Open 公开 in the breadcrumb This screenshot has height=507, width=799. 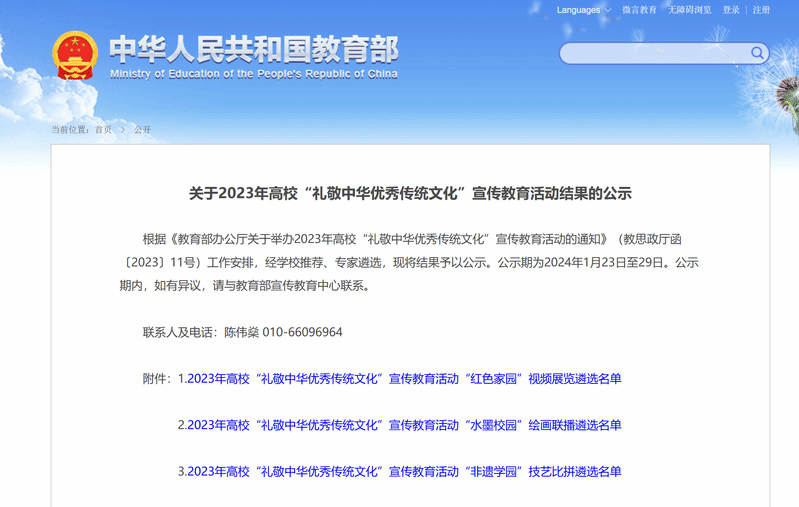coord(142,129)
